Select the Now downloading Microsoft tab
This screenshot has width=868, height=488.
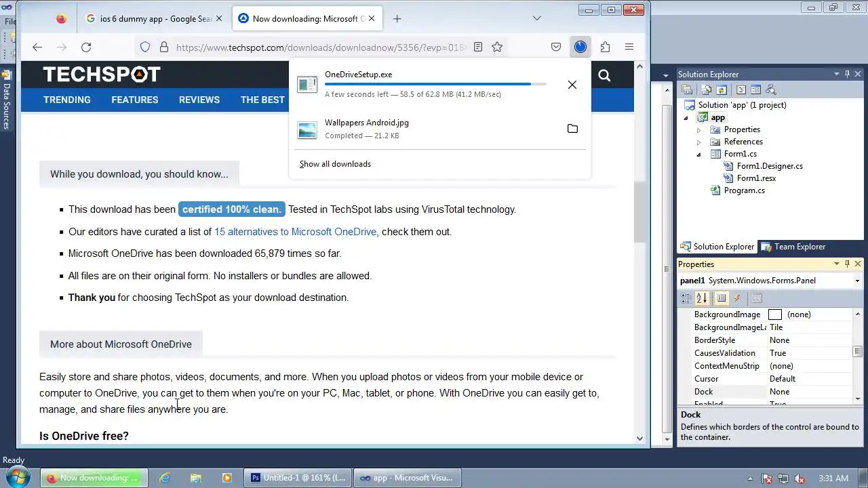(307, 19)
